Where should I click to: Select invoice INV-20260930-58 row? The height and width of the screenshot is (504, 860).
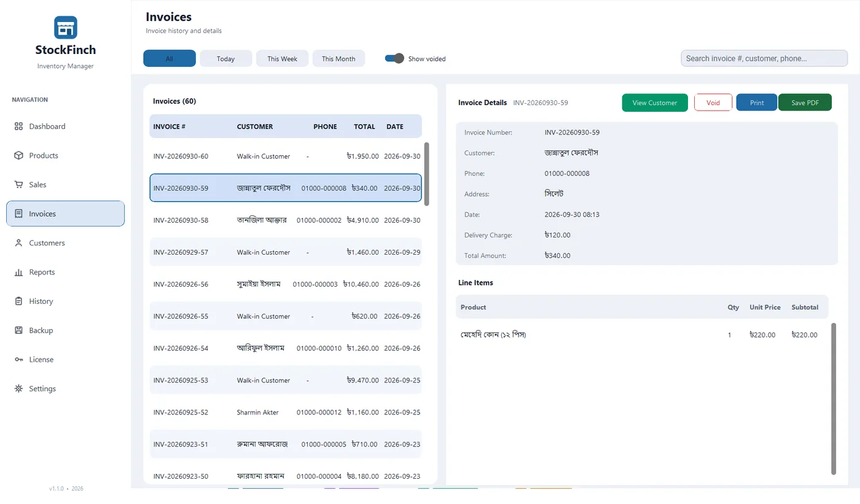tap(286, 220)
